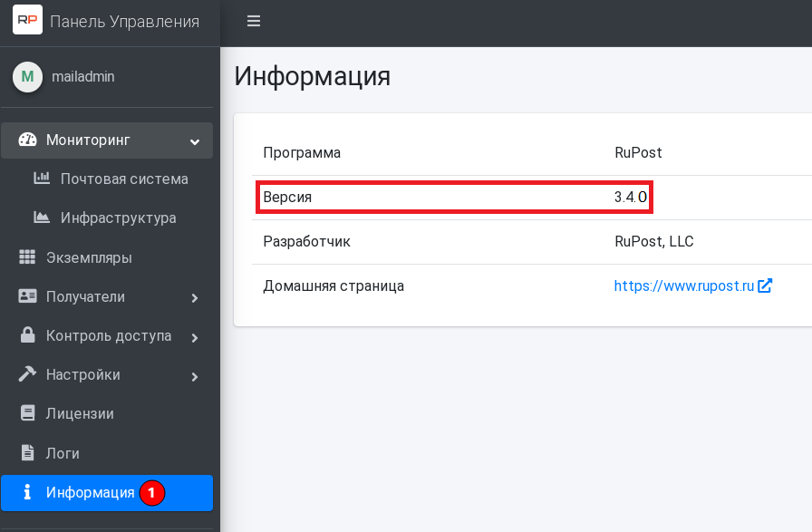This screenshot has height=532, width=812.
Task: Open the Инфраструктура monitoring page
Action: 118,218
